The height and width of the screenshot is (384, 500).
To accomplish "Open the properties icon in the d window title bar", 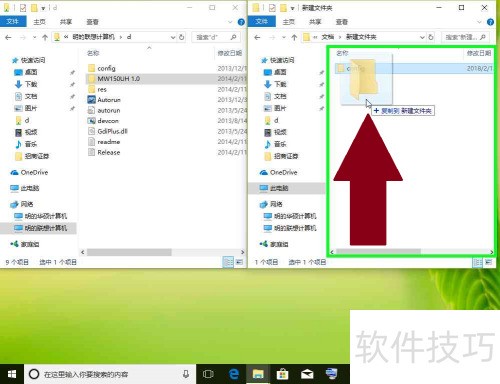I will [23, 8].
